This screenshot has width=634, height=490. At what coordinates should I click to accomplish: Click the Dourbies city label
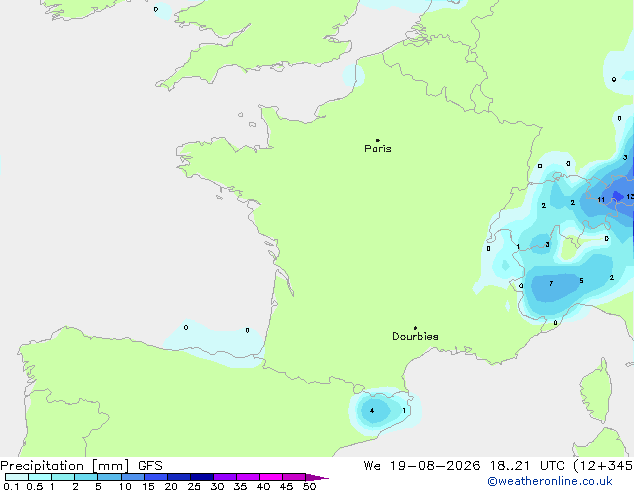(x=415, y=336)
